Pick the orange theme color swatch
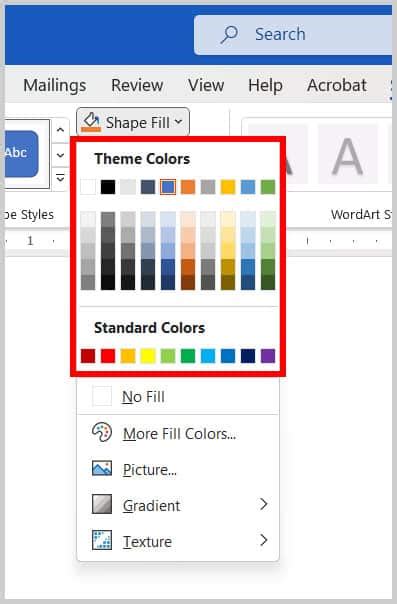 tap(188, 187)
